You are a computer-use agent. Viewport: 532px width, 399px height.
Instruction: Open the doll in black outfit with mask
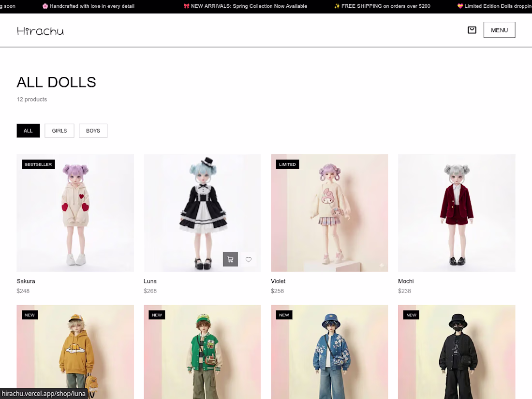[x=457, y=352]
